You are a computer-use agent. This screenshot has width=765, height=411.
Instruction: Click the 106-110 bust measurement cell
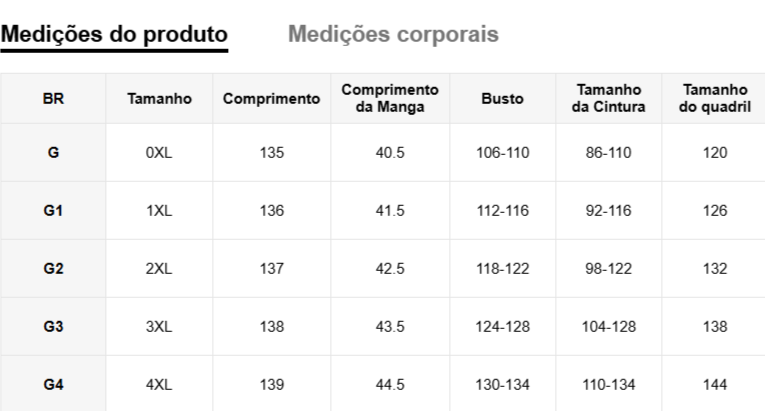(x=503, y=153)
